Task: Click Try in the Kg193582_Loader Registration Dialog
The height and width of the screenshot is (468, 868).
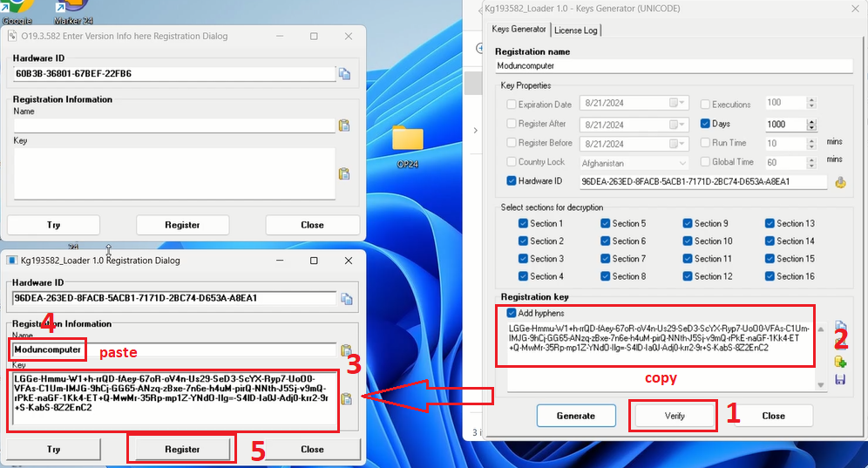Action: click(x=53, y=449)
